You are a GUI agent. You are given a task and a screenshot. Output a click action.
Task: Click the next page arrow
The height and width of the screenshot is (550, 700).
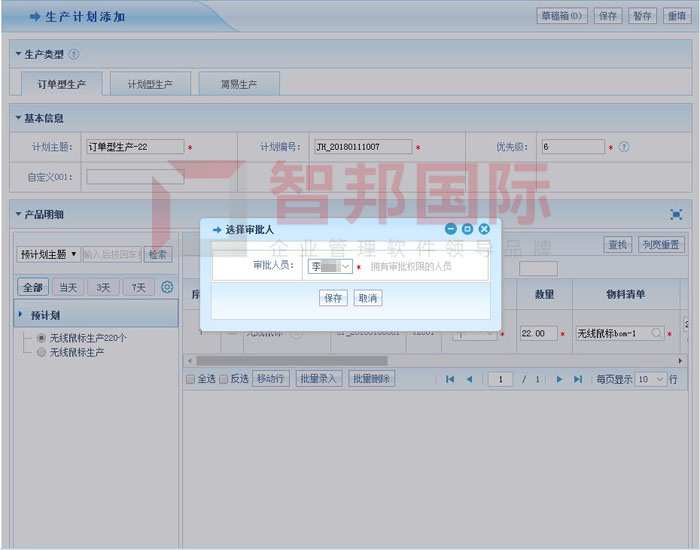pos(558,379)
